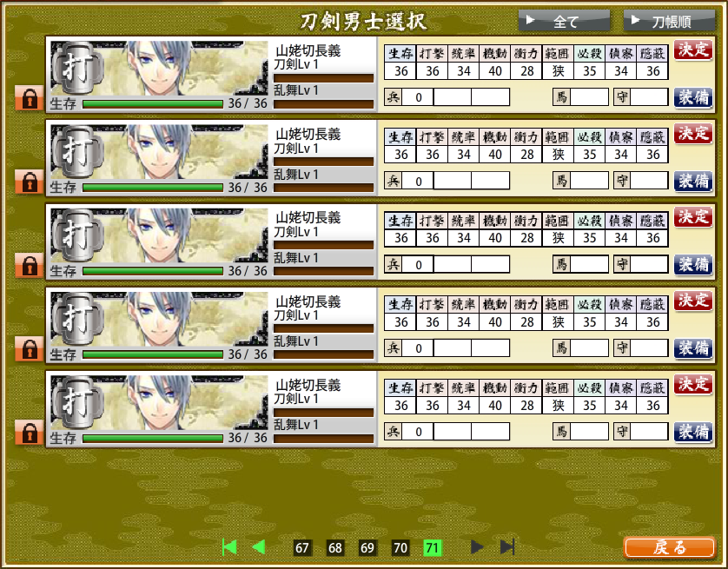Click the 守 charm slot in the third row
Viewport: 728px width, 569px height.
(641, 265)
